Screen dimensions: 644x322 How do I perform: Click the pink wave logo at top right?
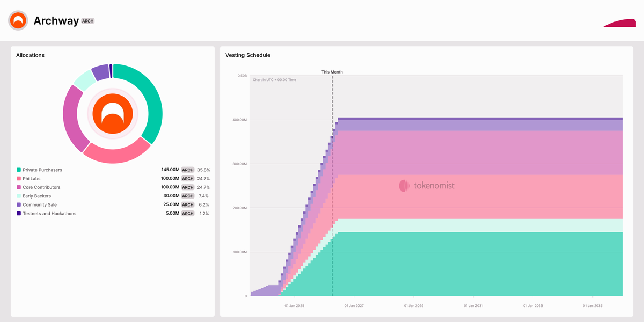pyautogui.click(x=619, y=23)
